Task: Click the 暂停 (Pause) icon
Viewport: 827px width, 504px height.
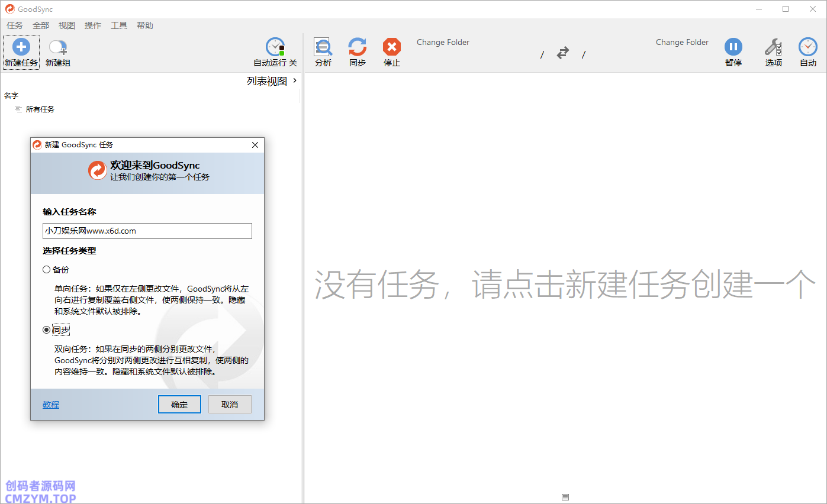Action: point(733,47)
